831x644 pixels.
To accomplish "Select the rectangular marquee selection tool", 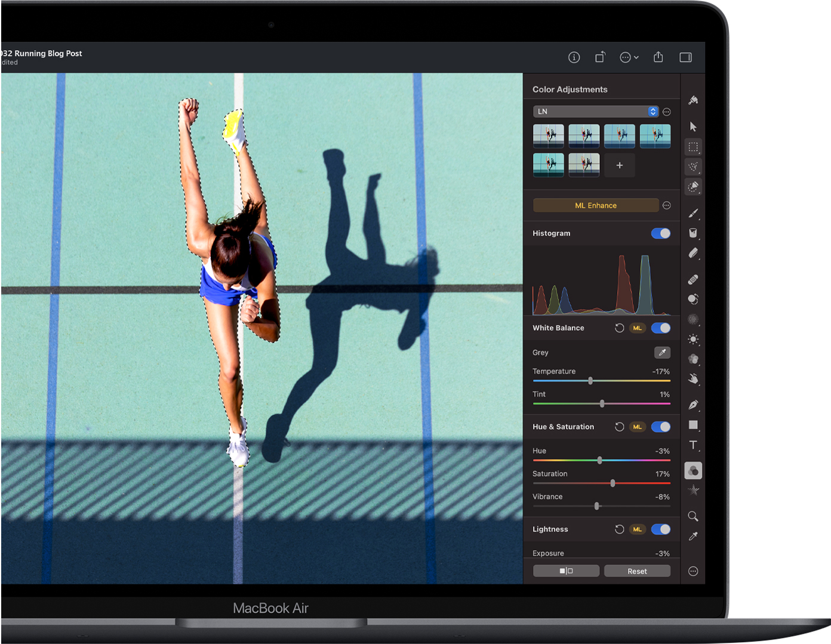I will pos(693,147).
